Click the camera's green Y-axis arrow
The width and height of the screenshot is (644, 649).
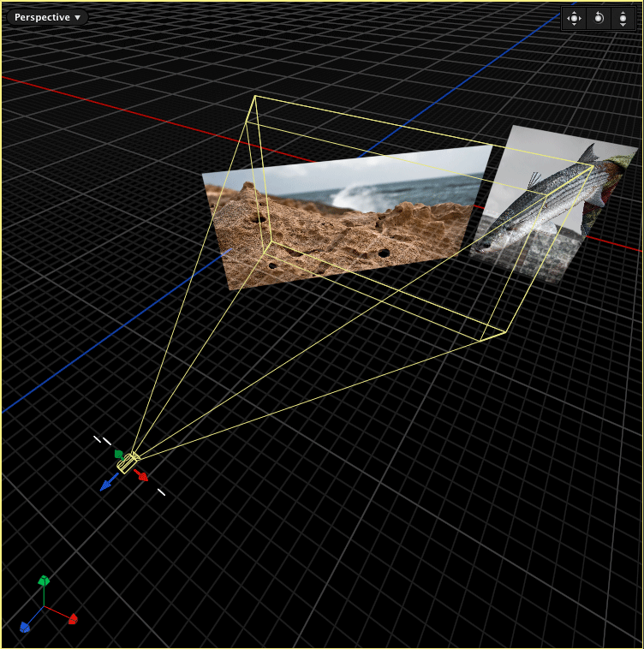[x=119, y=454]
